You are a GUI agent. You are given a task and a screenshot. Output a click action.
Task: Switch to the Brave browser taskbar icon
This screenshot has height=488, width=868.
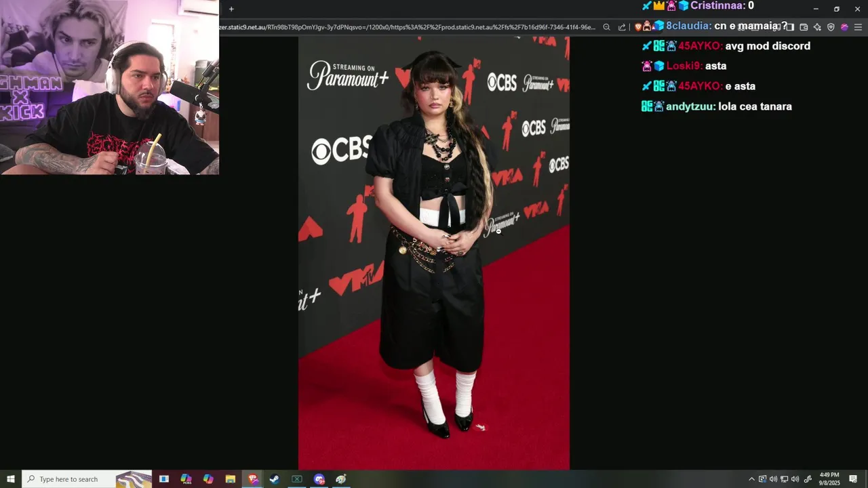253,479
